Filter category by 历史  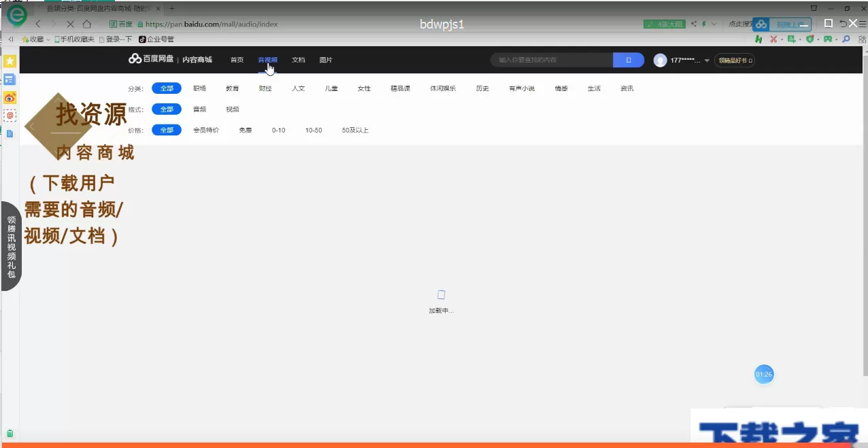tap(482, 88)
